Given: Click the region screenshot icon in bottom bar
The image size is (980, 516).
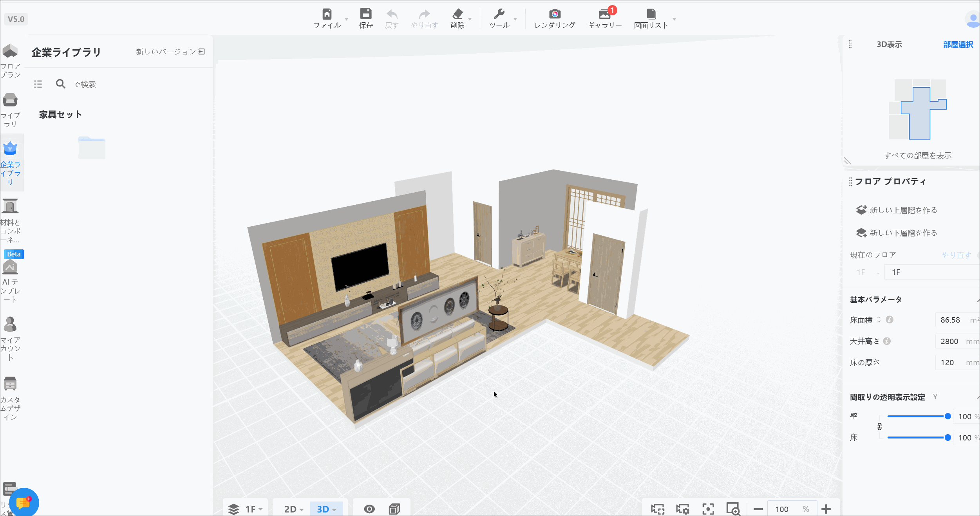Looking at the screenshot, I should tap(658, 509).
